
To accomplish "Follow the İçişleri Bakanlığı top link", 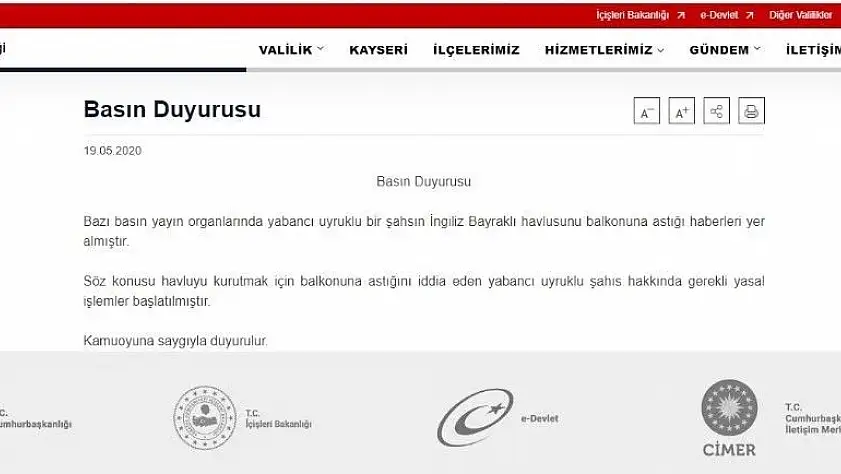I will click(632, 16).
